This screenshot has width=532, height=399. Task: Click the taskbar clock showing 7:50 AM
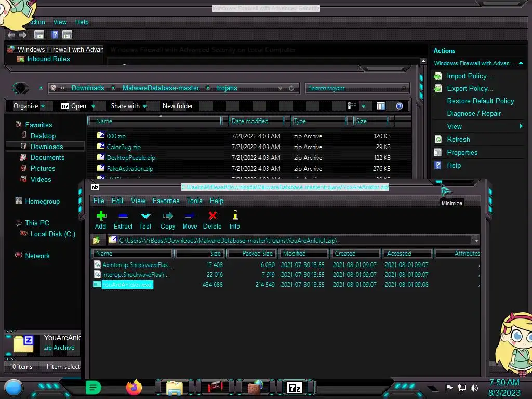coord(504,388)
